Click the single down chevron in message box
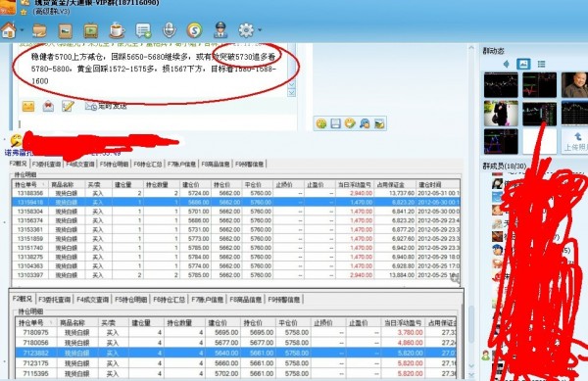The image size is (588, 381). click(292, 84)
